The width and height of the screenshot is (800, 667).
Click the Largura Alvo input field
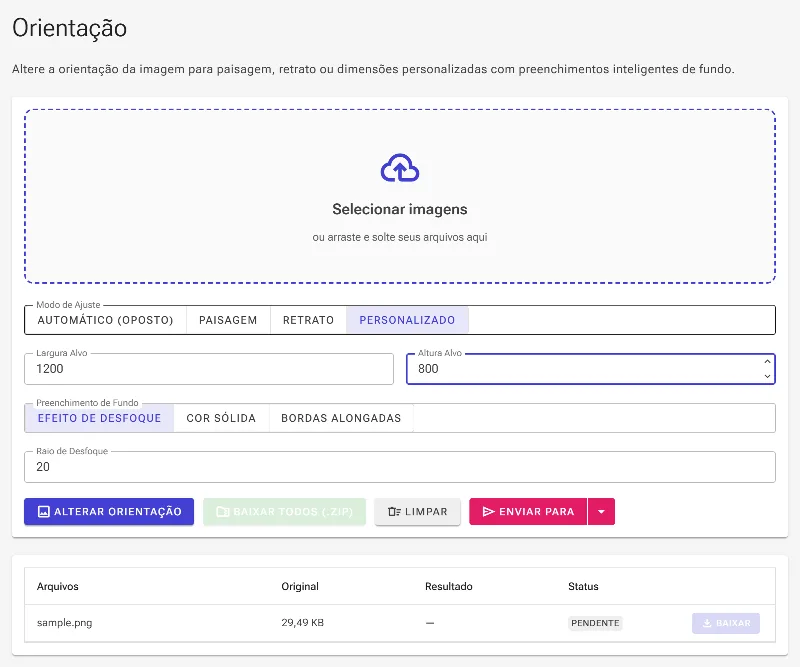pyautogui.click(x=209, y=369)
